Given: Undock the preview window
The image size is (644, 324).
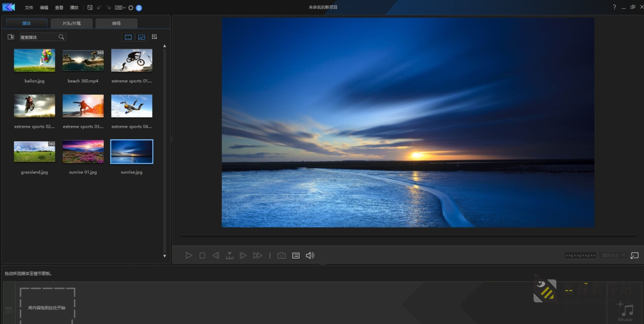Looking at the screenshot, I should 635,256.
